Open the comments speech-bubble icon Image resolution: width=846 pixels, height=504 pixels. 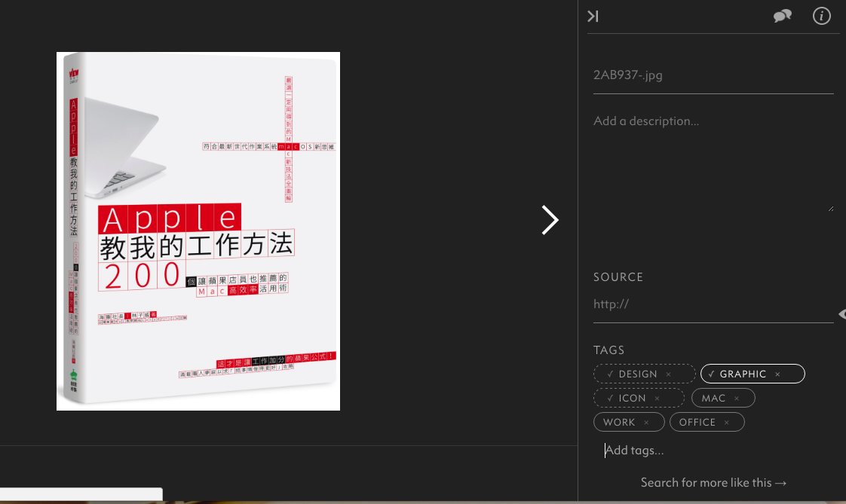point(782,16)
